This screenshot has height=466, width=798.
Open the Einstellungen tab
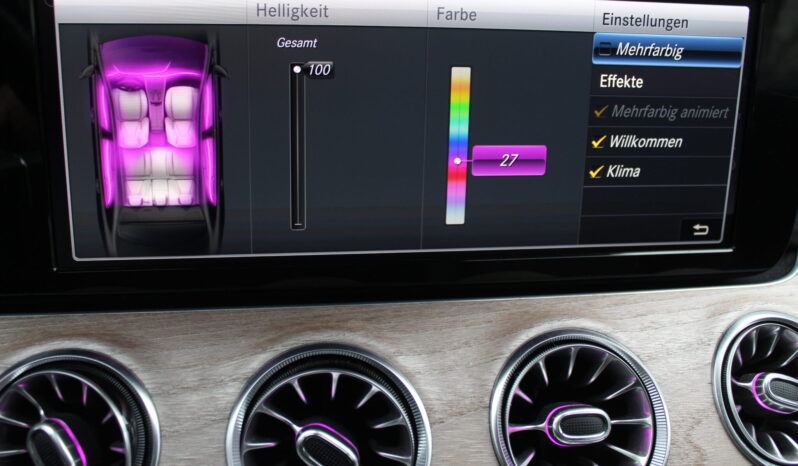pos(645,21)
